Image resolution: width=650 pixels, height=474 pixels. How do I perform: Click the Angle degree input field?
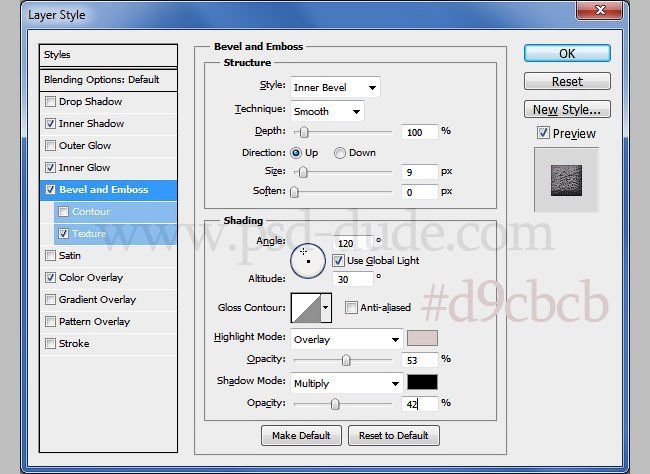pos(353,243)
